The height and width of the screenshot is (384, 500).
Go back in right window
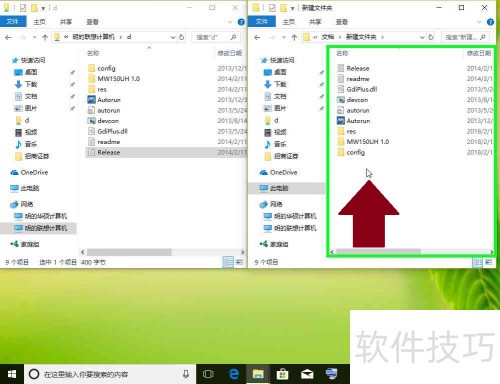pyautogui.click(x=257, y=37)
